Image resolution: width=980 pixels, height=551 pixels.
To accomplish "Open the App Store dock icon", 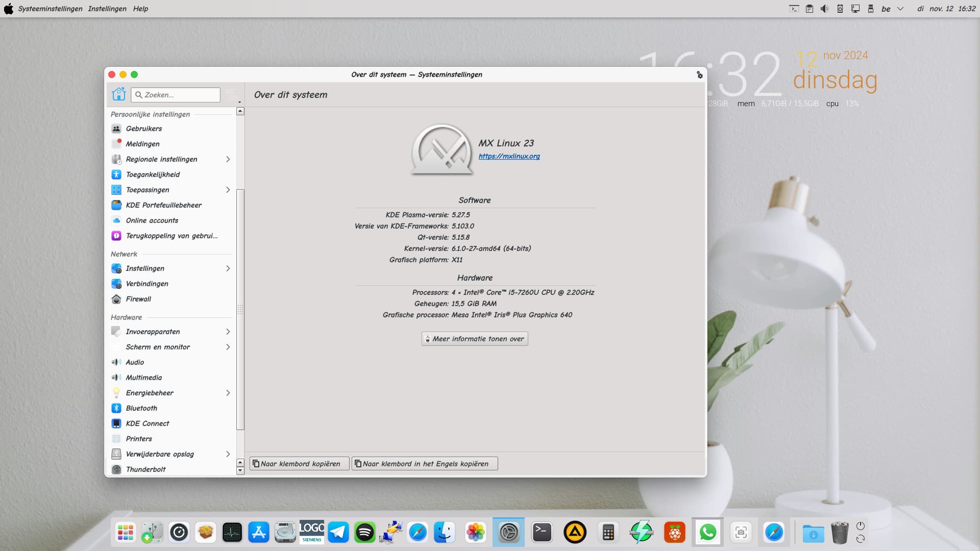I will 258,533.
